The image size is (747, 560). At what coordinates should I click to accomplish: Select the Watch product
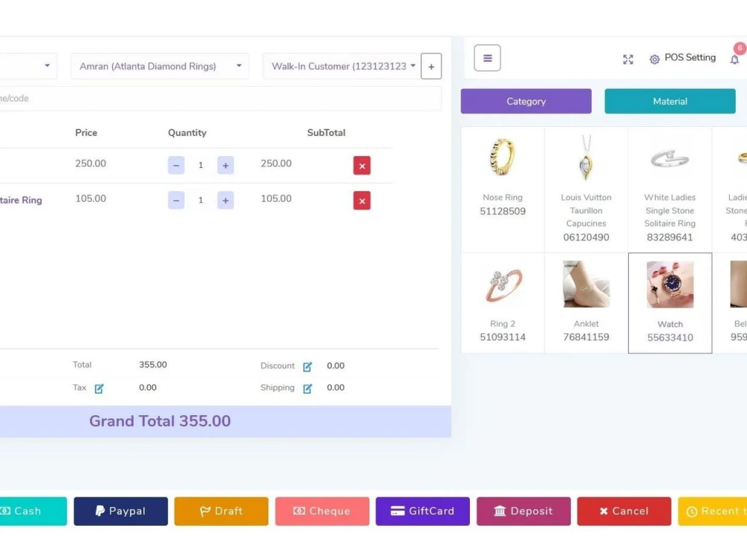tap(670, 303)
